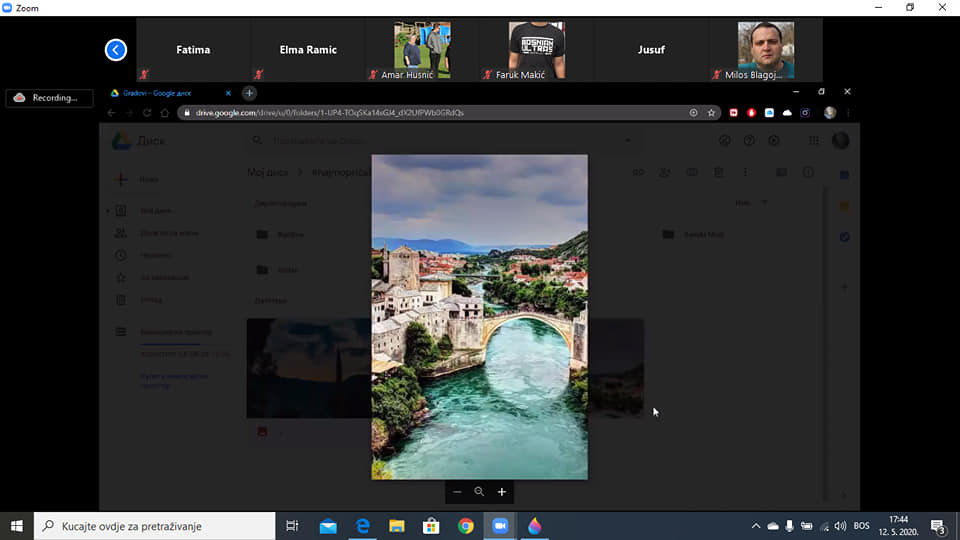Go to previous participants with blue arrow
The height and width of the screenshot is (540, 960).
coord(116,50)
